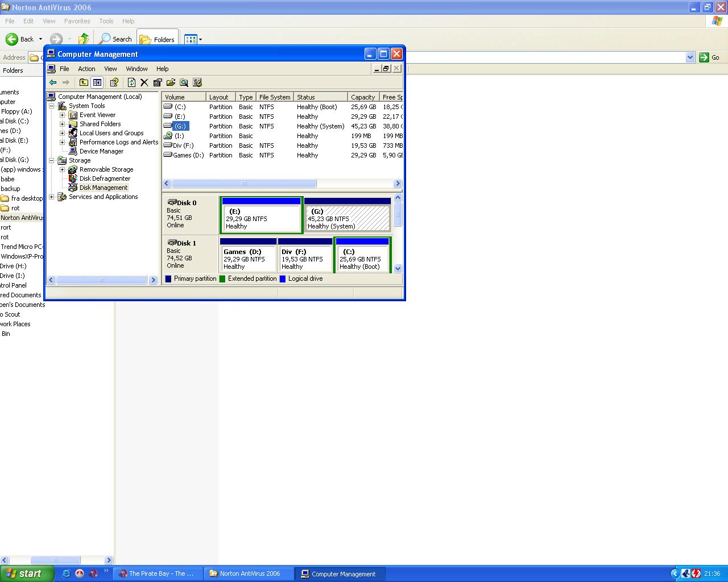The height and width of the screenshot is (582, 728).
Task: Click down arrow of disk view scrollbar
Action: coord(398,268)
